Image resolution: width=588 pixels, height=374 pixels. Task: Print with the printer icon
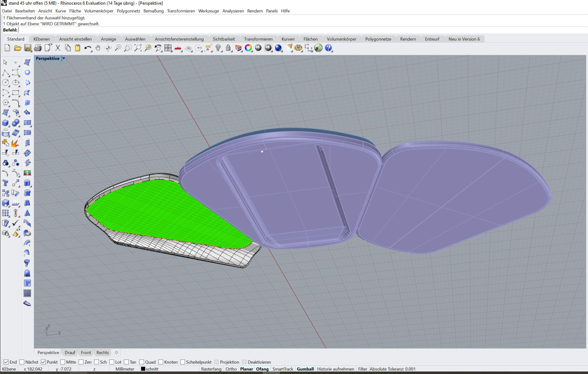pos(38,48)
